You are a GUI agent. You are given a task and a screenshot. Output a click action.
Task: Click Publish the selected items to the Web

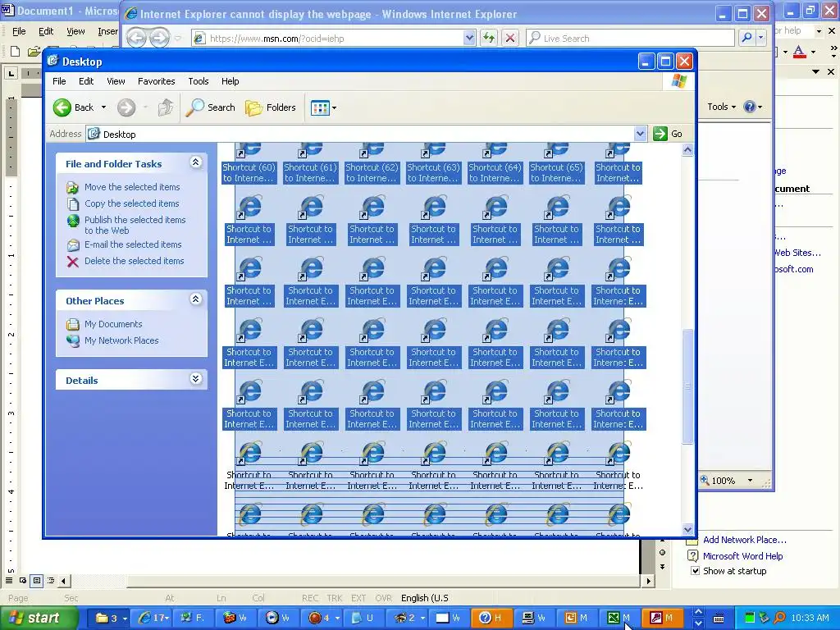[x=135, y=225]
